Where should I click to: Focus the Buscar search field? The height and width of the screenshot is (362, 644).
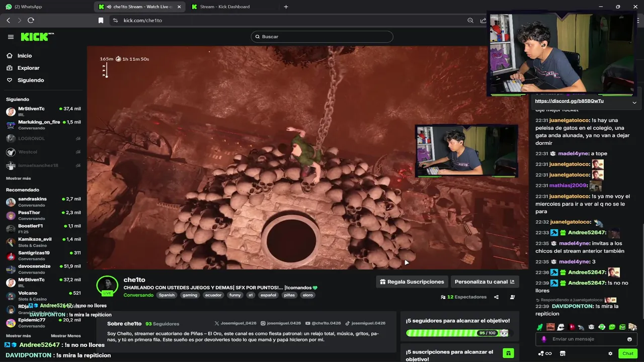point(322,37)
